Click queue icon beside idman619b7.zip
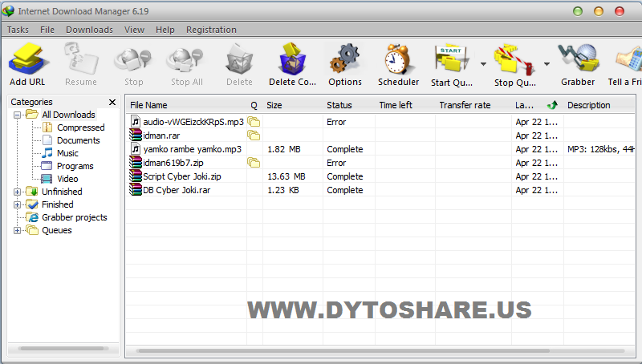The height and width of the screenshot is (364, 642). 254,163
